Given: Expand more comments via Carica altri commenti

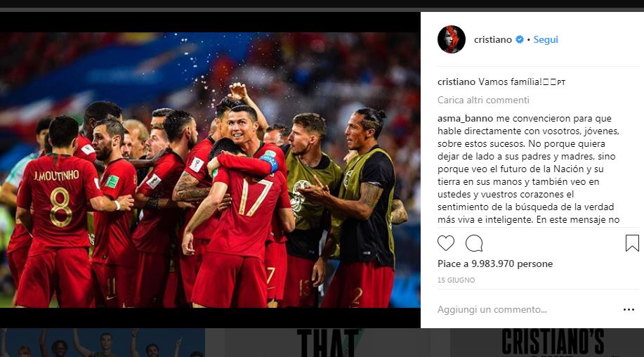Looking at the screenshot, I should coord(483,100).
